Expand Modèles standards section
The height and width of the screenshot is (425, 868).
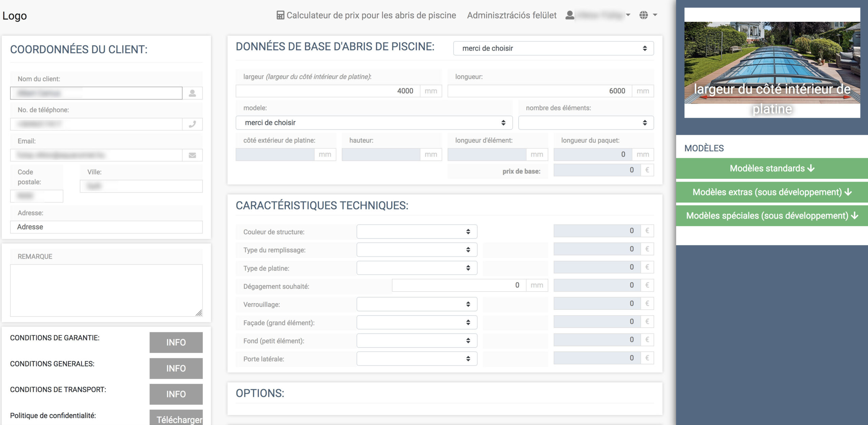click(x=772, y=168)
